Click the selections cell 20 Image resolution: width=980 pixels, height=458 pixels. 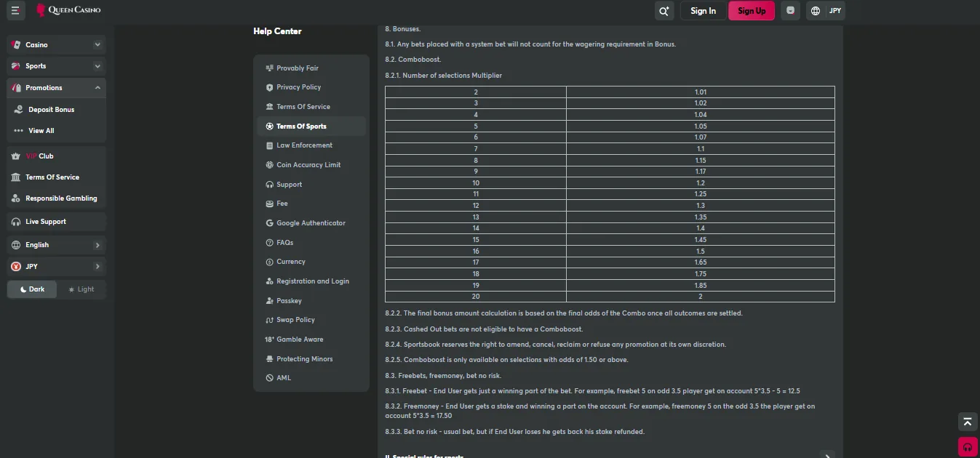point(476,297)
